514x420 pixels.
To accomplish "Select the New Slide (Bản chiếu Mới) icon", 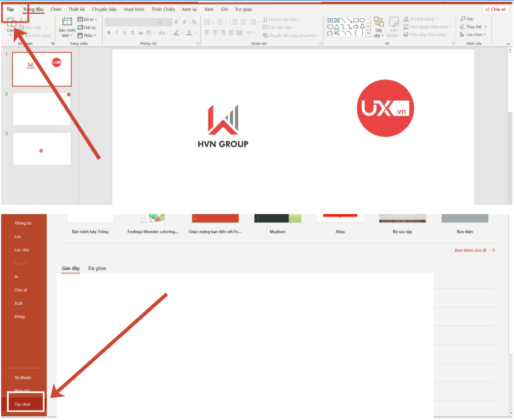I will (67, 23).
